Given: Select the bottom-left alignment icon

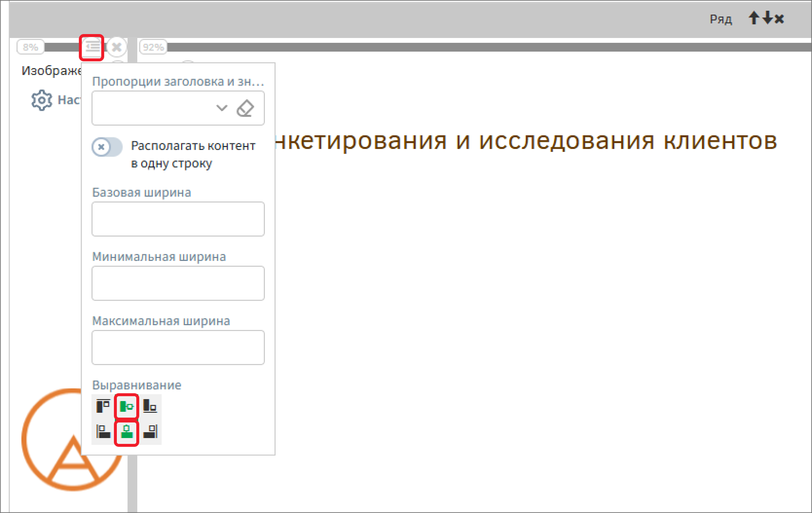Looking at the screenshot, I should coord(102,431).
